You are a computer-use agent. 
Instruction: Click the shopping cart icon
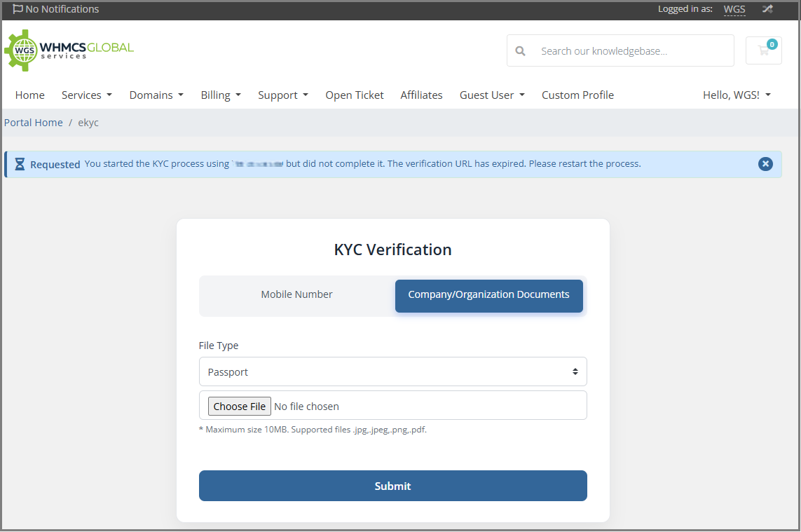pyautogui.click(x=763, y=50)
